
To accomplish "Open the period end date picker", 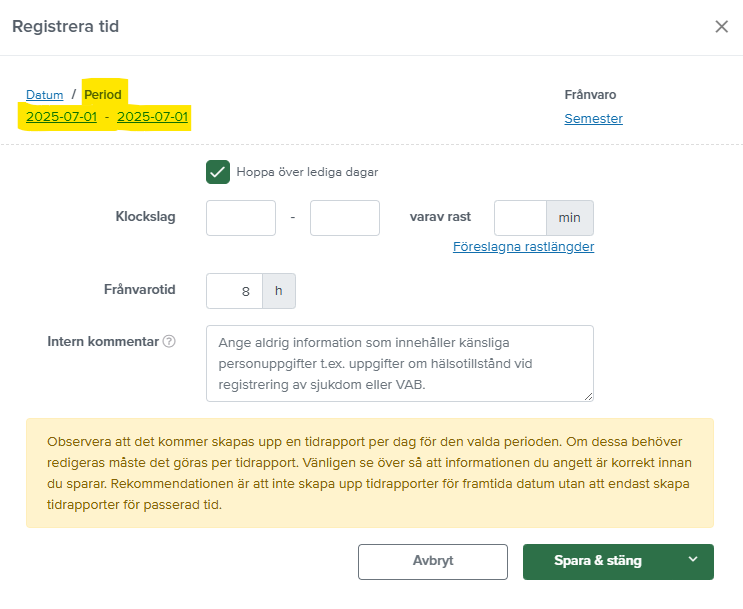I will pyautogui.click(x=152, y=117).
